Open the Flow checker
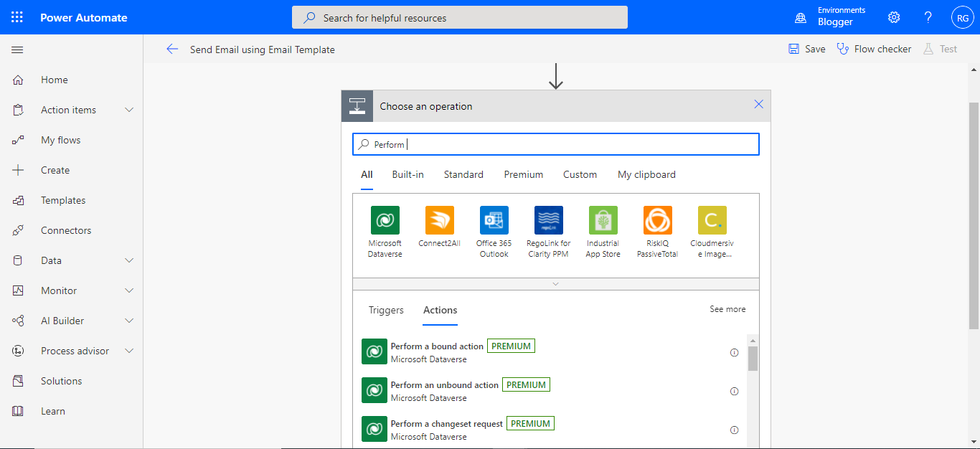This screenshot has width=980, height=449. point(874,49)
